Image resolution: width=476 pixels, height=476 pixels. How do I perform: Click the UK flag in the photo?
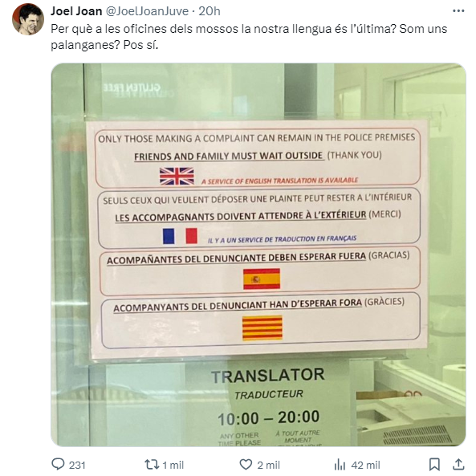pyautogui.click(x=177, y=176)
